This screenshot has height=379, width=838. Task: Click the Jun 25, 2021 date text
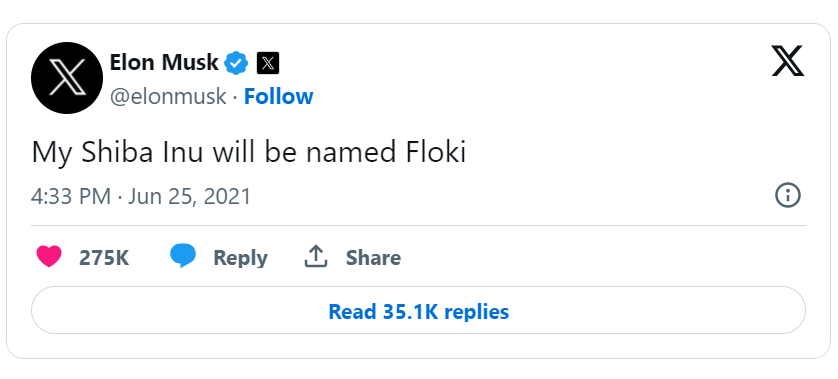(189, 196)
